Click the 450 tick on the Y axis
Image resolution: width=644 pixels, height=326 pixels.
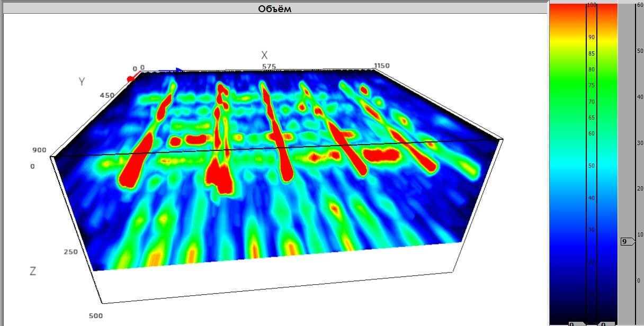click(x=106, y=95)
